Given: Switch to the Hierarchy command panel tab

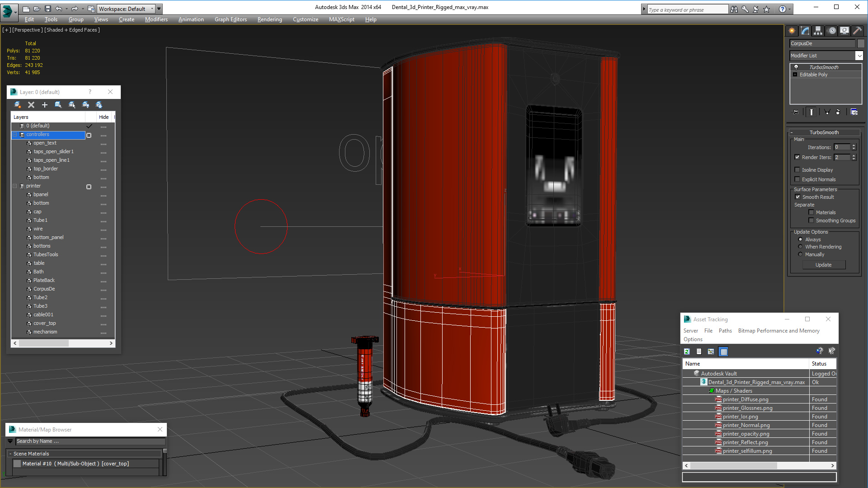Looking at the screenshot, I should 818,31.
